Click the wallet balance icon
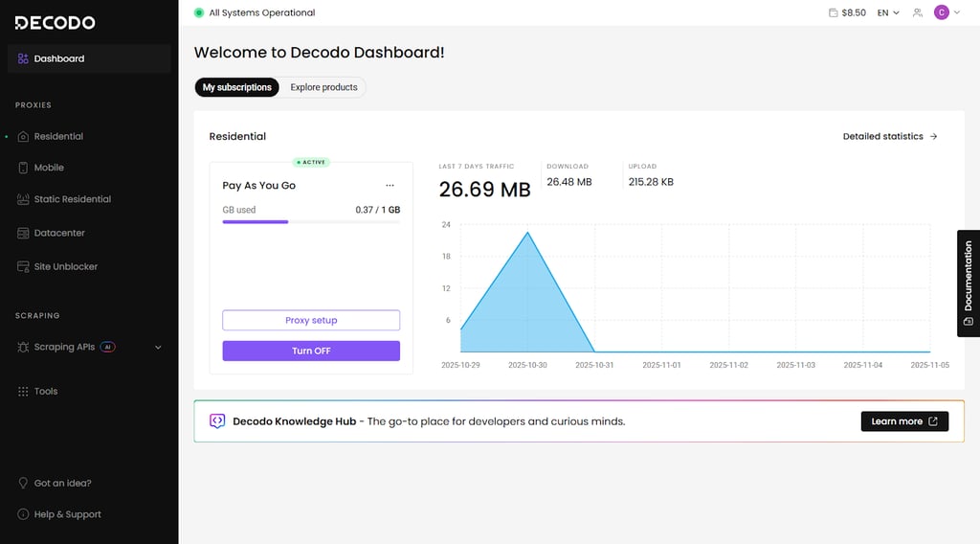Screen dimensions: 980x544 pyautogui.click(x=834, y=12)
